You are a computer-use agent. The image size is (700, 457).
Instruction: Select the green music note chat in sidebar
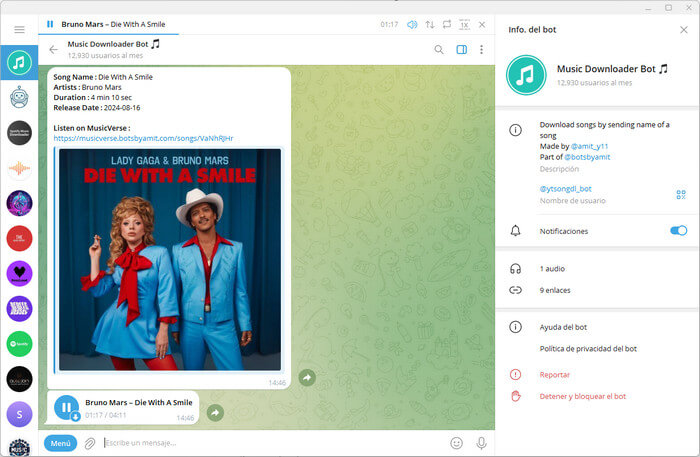(x=19, y=62)
